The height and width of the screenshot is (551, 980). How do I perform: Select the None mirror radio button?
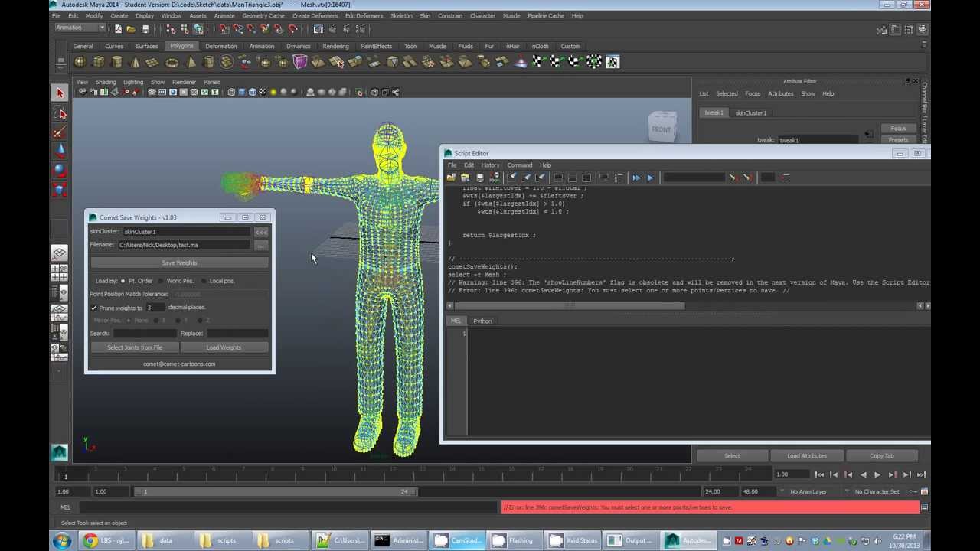[129, 321]
